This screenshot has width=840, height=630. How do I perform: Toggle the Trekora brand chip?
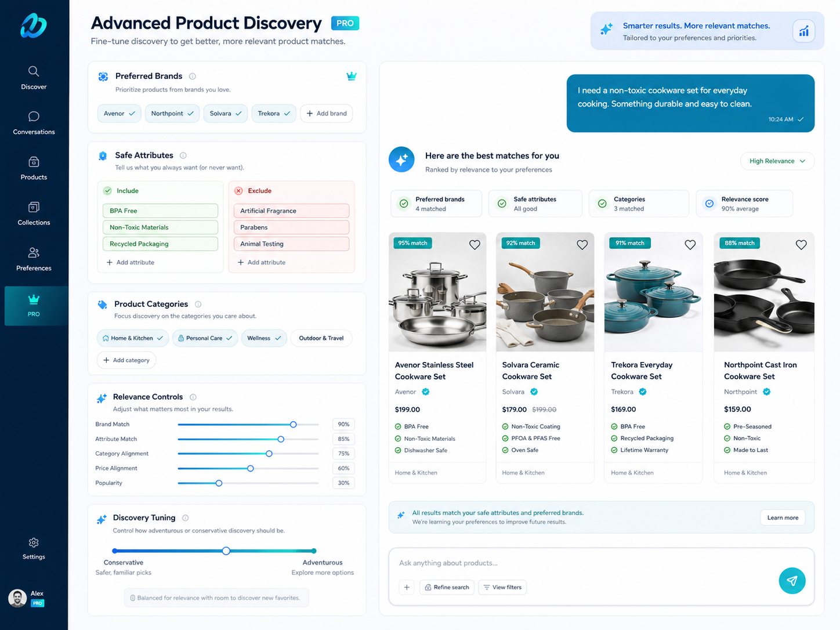click(274, 114)
